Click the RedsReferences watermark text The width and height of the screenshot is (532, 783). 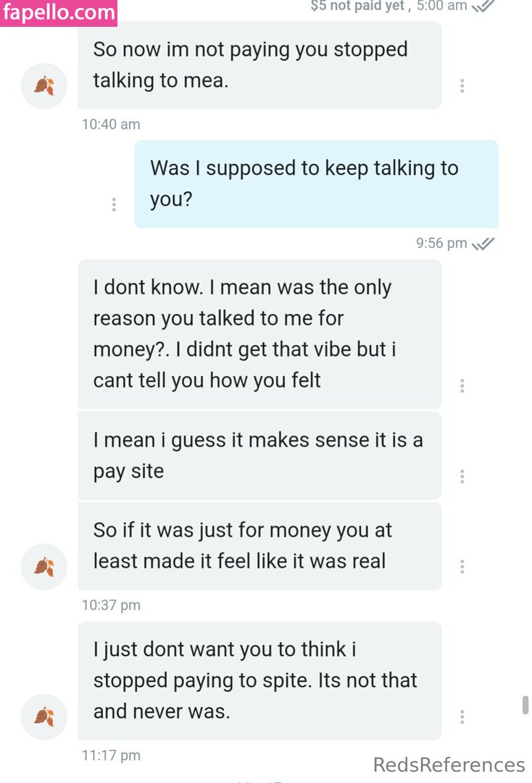click(x=449, y=765)
